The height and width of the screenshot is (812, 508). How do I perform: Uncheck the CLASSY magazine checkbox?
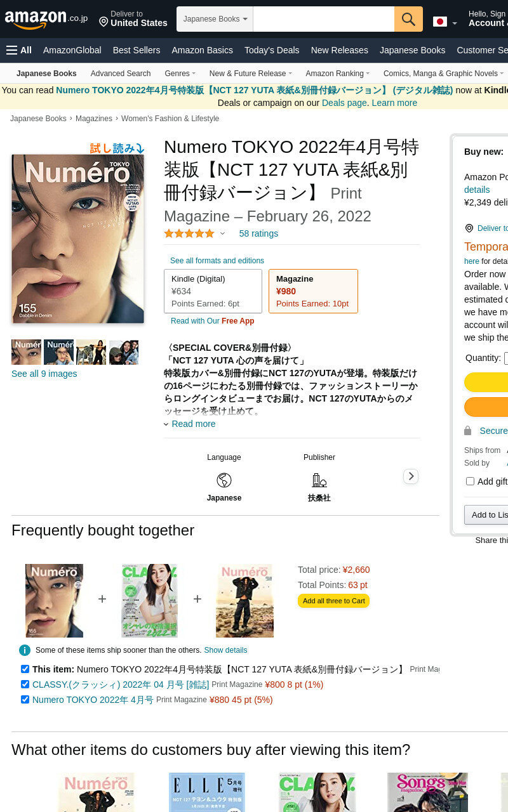tap(25, 684)
